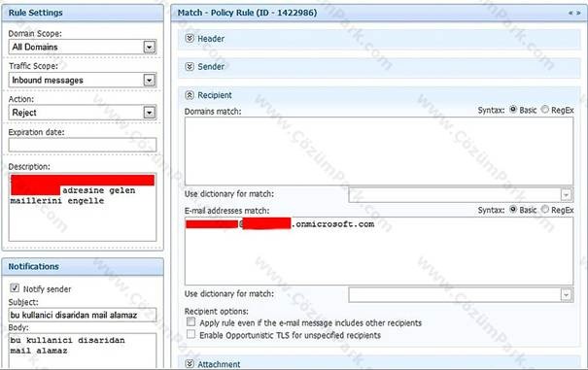Click the notification Body text area
Viewport: 588px width, 370px height.
[83, 351]
